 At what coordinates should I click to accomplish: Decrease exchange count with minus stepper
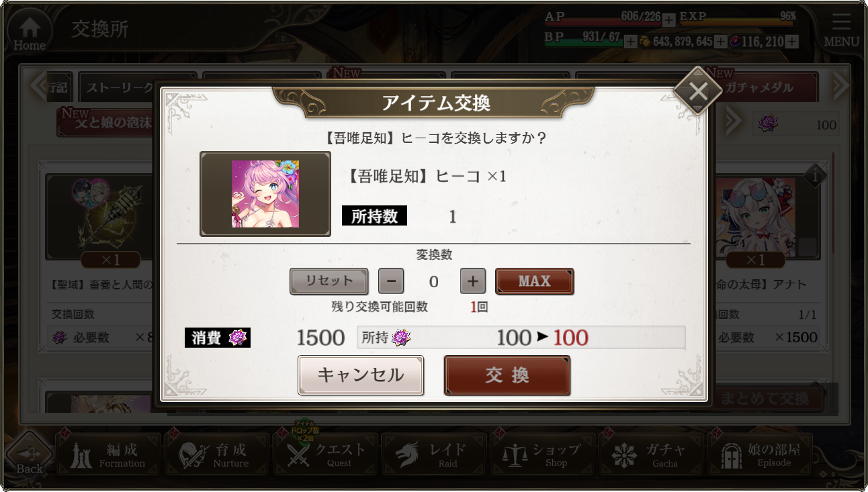(391, 281)
